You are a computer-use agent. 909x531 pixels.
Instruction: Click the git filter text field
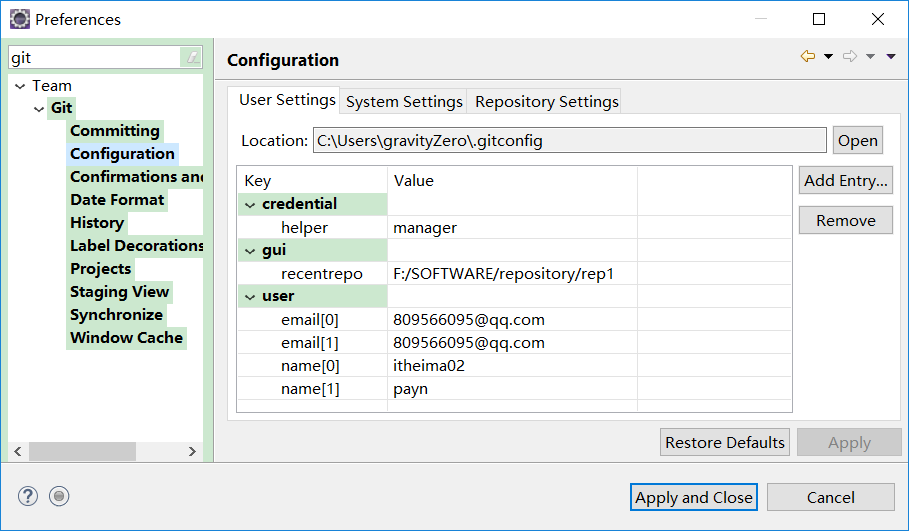95,58
